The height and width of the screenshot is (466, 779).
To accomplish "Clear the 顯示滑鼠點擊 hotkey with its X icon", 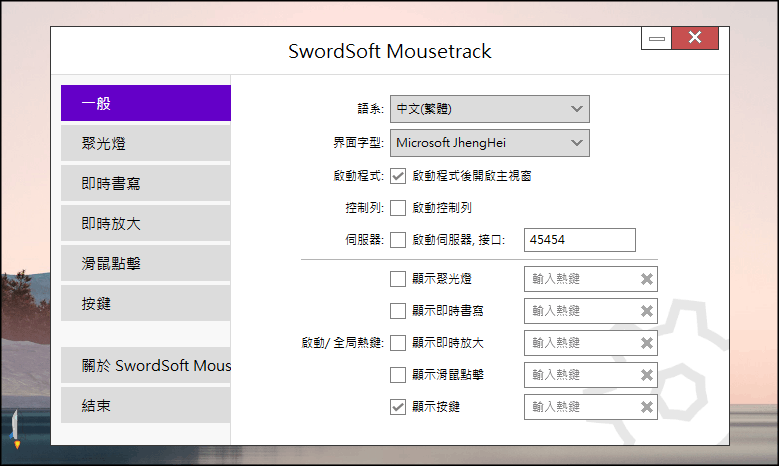I will coord(646,375).
